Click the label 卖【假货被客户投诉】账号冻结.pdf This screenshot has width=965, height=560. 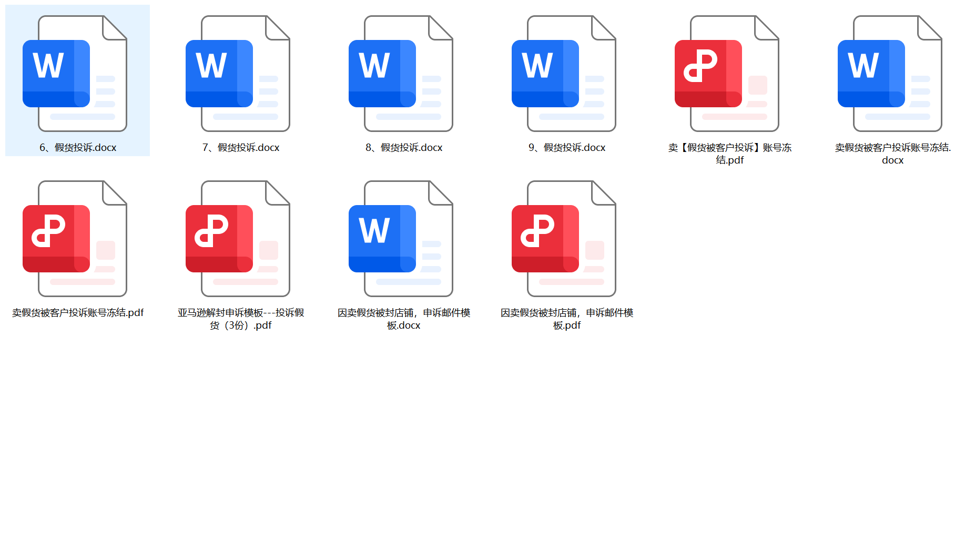pyautogui.click(x=729, y=154)
